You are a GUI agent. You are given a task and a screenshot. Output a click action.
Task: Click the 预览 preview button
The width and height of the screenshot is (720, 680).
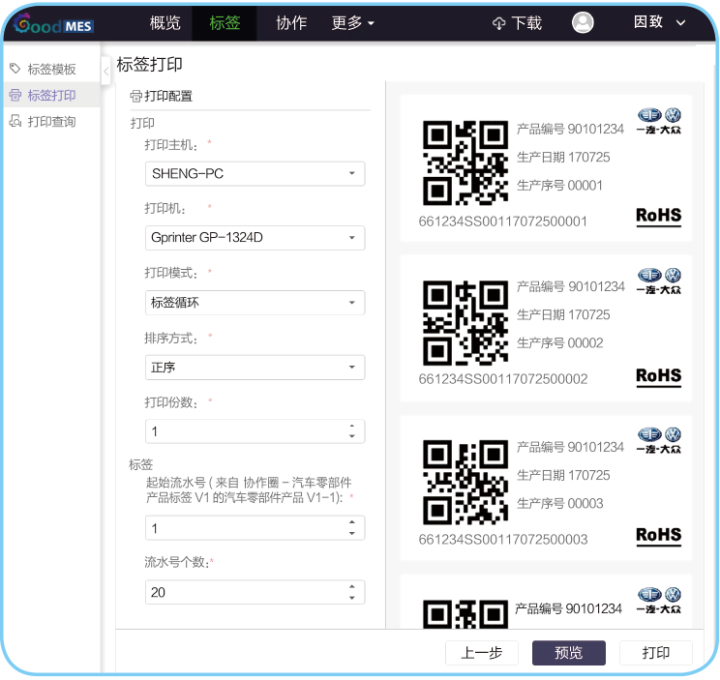(x=568, y=652)
